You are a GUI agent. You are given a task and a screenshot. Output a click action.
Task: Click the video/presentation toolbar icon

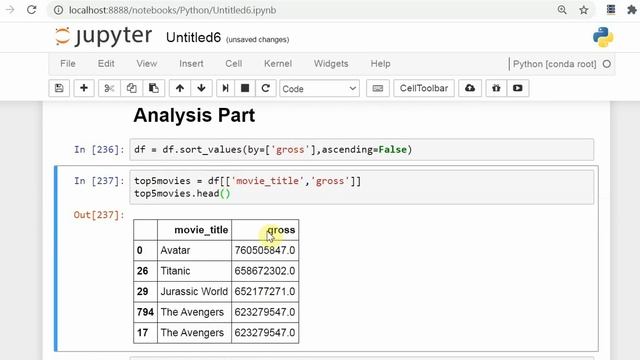(518, 88)
